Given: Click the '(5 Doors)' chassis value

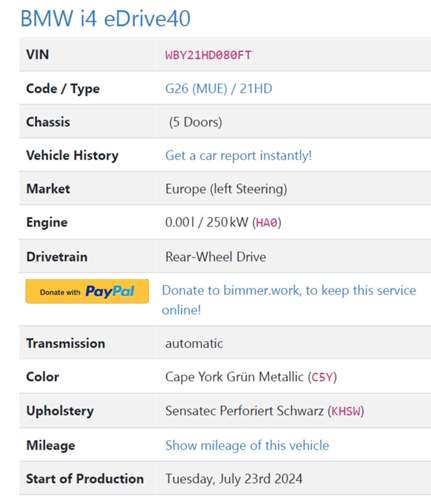Looking at the screenshot, I should 195,122.
